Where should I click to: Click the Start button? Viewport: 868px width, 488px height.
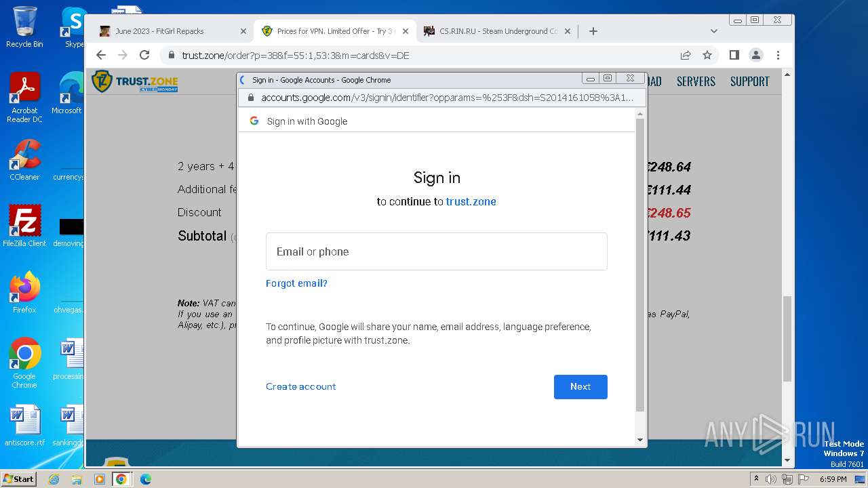[x=18, y=479]
